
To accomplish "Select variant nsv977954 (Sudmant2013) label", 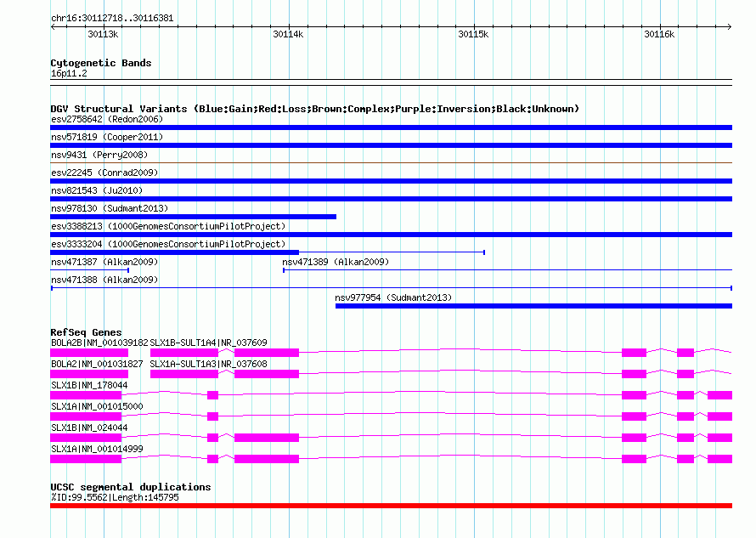I will [393, 297].
